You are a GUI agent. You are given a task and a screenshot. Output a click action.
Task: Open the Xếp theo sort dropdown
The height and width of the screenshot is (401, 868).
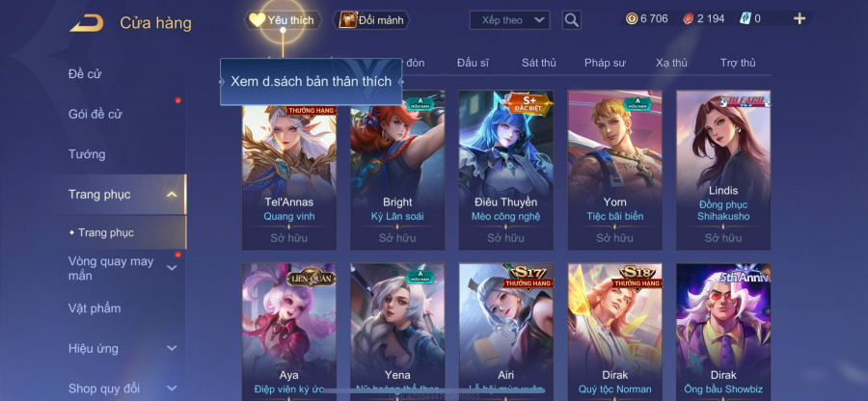tap(510, 20)
